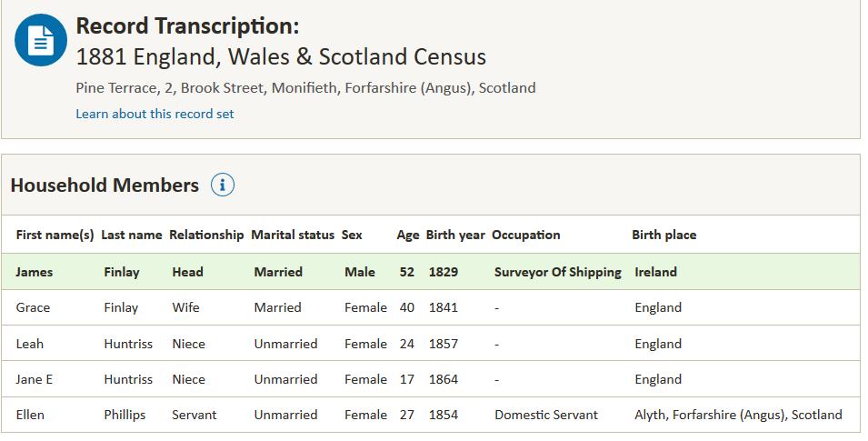Click Jane E in the household table
The height and width of the screenshot is (441, 868).
(35, 379)
